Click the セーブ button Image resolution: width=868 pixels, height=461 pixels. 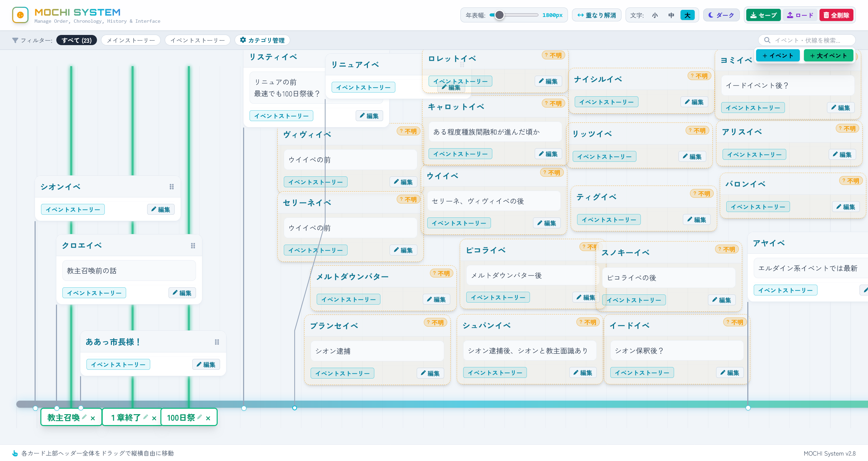click(x=764, y=15)
